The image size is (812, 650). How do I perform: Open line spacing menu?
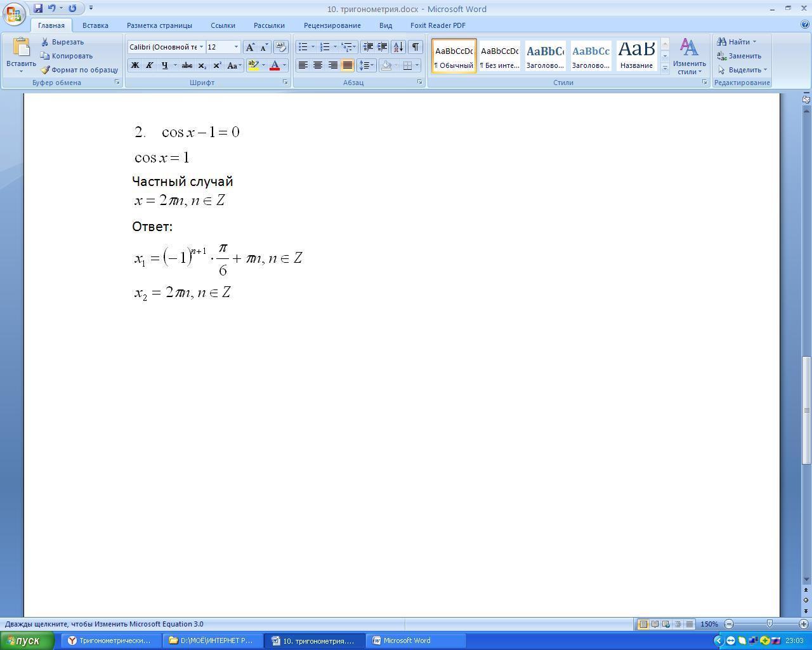pos(367,65)
